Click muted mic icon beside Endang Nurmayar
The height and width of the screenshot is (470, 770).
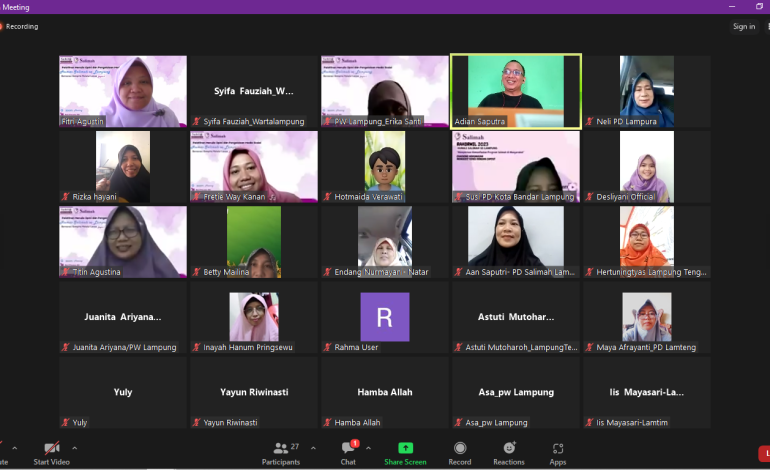328,272
